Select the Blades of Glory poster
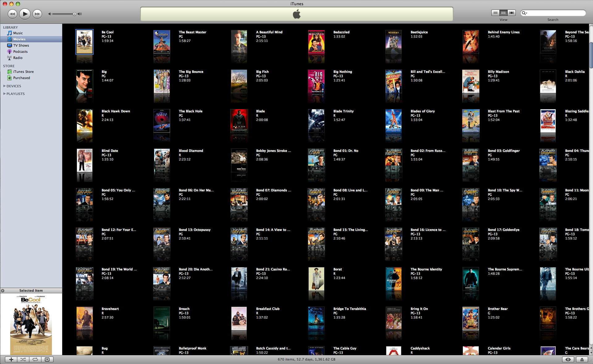The image size is (593, 364). (393, 121)
